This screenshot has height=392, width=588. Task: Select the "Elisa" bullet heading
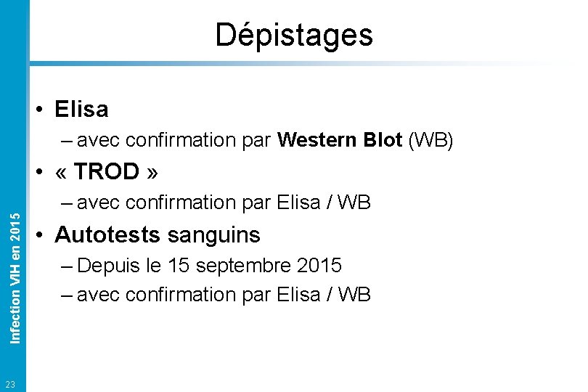coord(81,110)
